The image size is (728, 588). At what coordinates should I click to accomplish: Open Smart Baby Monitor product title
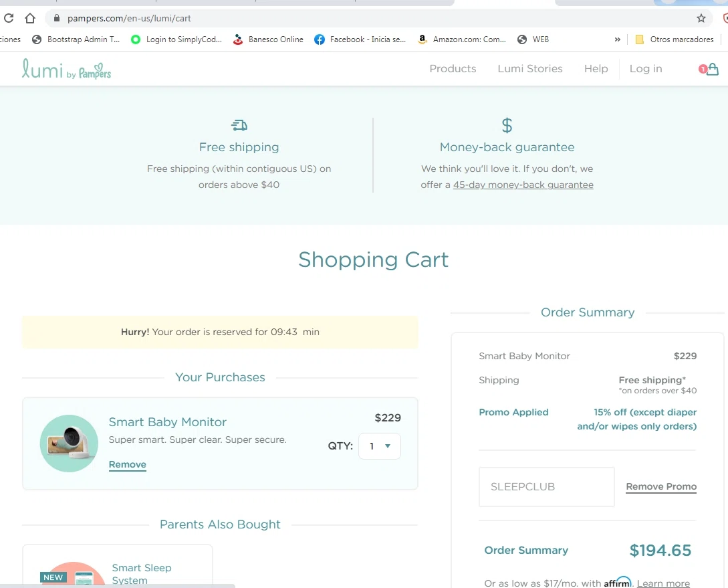168,421
